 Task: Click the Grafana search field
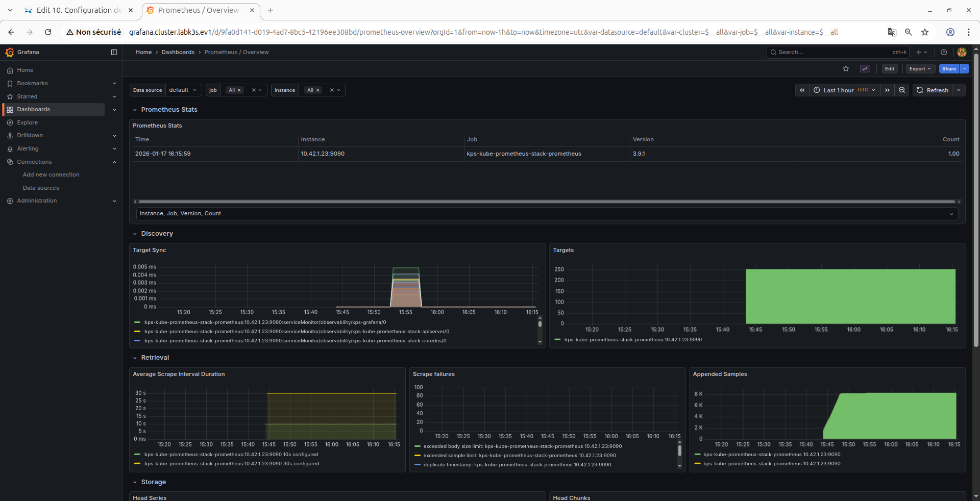click(838, 52)
